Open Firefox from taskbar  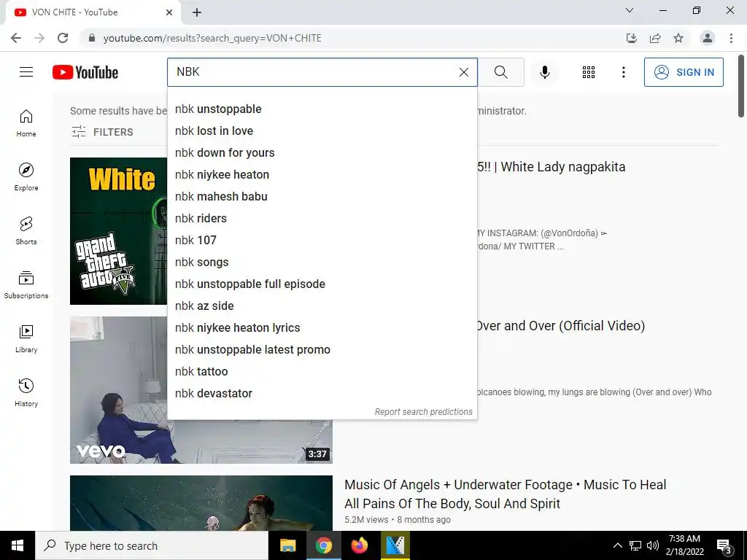point(359,545)
